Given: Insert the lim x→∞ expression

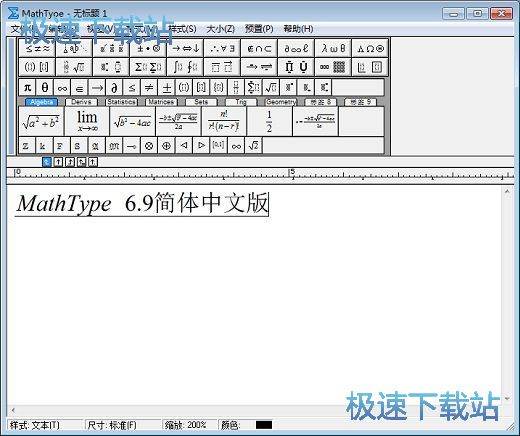Looking at the screenshot, I should point(87,121).
